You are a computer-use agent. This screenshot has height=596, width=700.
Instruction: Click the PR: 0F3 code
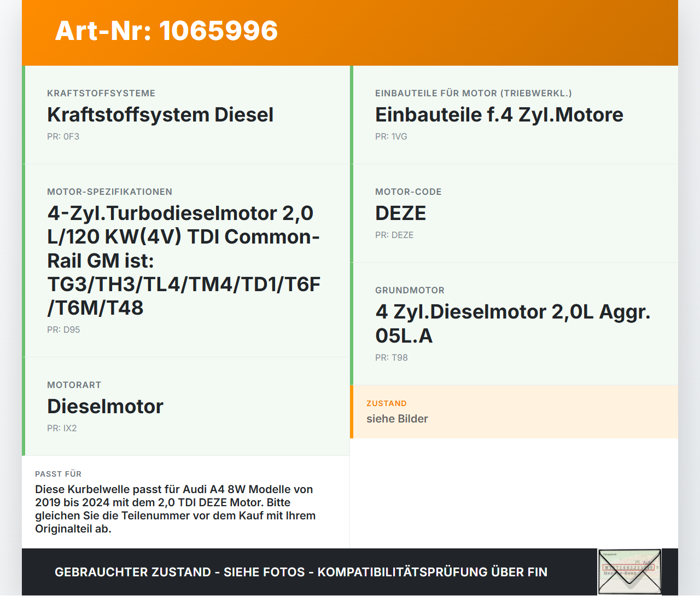pos(63,137)
